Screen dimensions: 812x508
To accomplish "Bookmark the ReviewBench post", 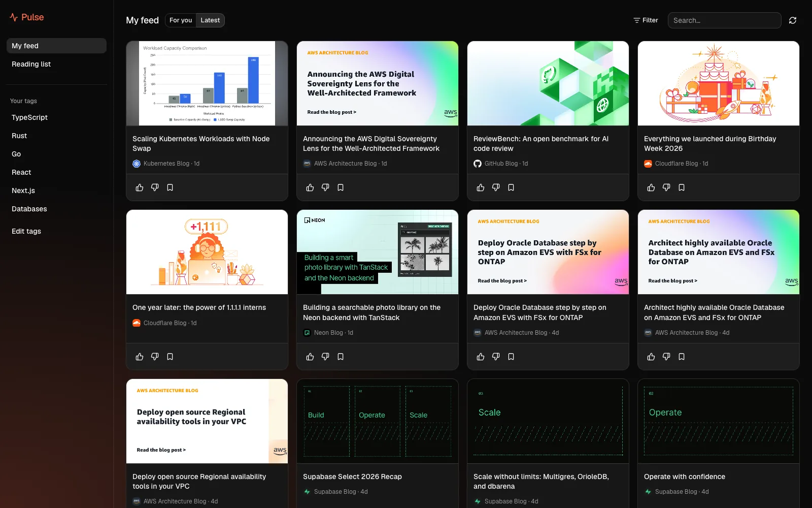I will (511, 187).
